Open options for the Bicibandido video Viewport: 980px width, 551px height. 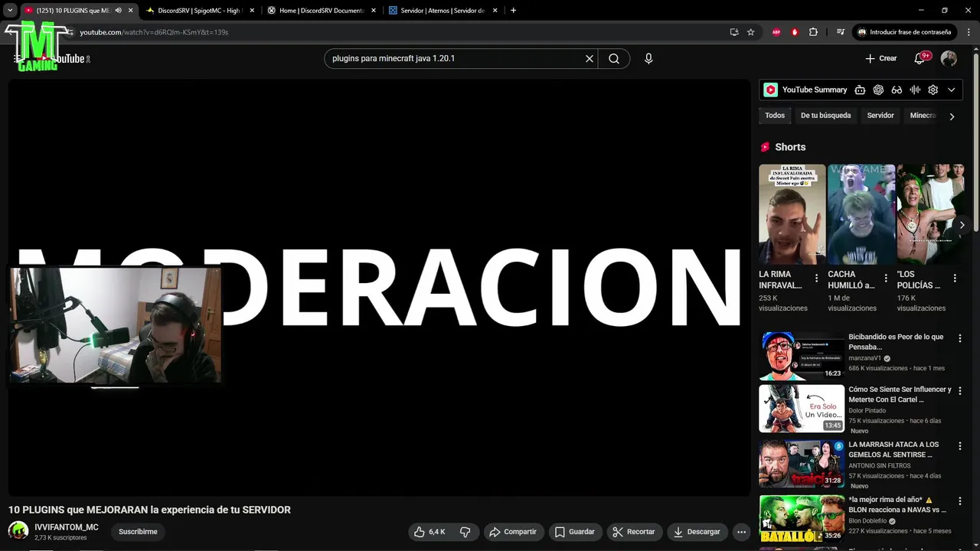[x=960, y=338]
